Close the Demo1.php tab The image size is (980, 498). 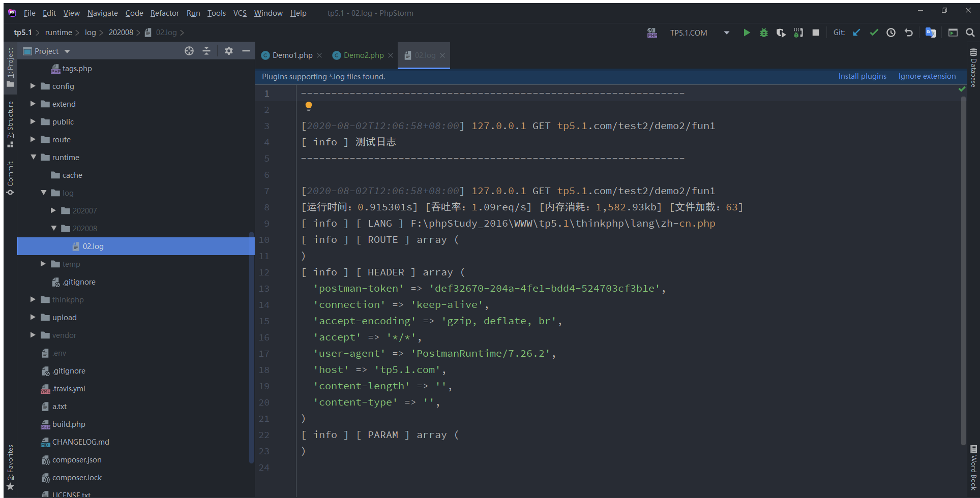coord(319,55)
